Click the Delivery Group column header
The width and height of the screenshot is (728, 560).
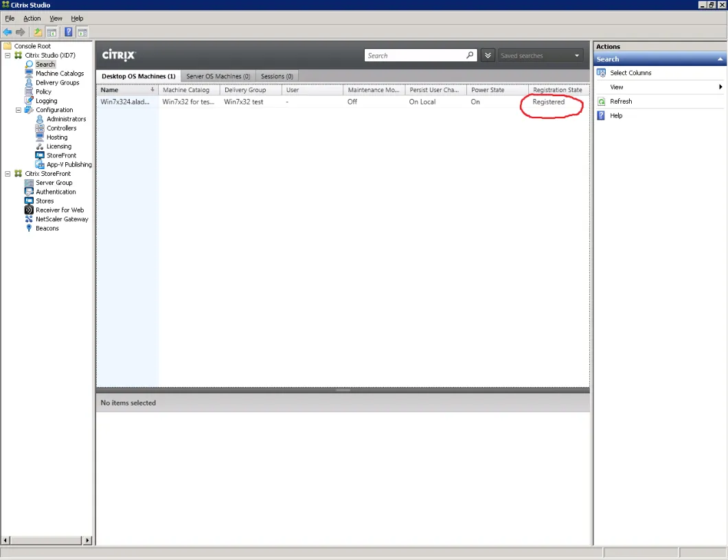coord(250,90)
